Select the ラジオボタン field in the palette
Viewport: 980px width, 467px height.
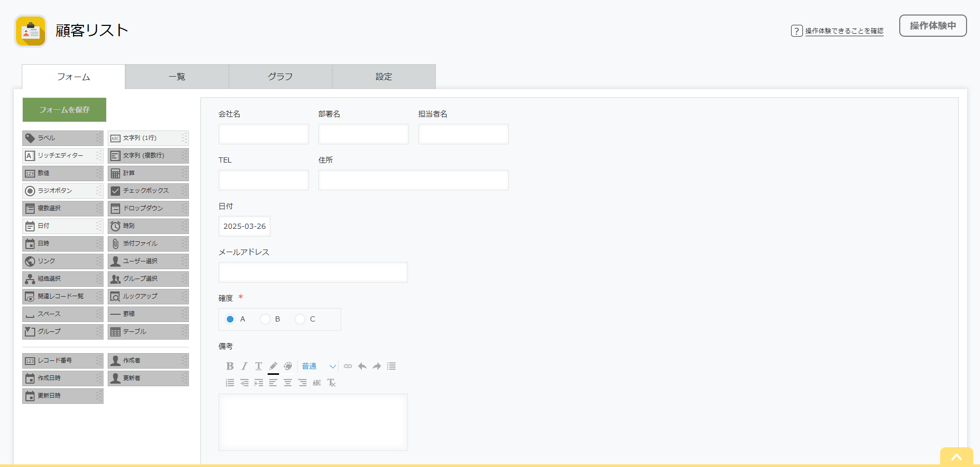tap(63, 191)
